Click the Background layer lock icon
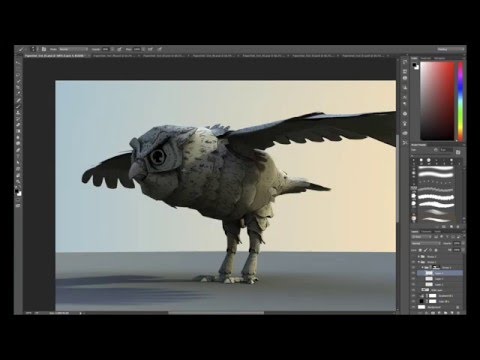 (458, 307)
